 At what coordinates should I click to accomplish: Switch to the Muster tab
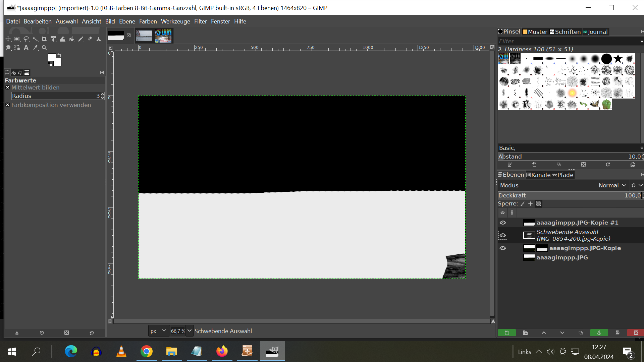[x=535, y=32]
